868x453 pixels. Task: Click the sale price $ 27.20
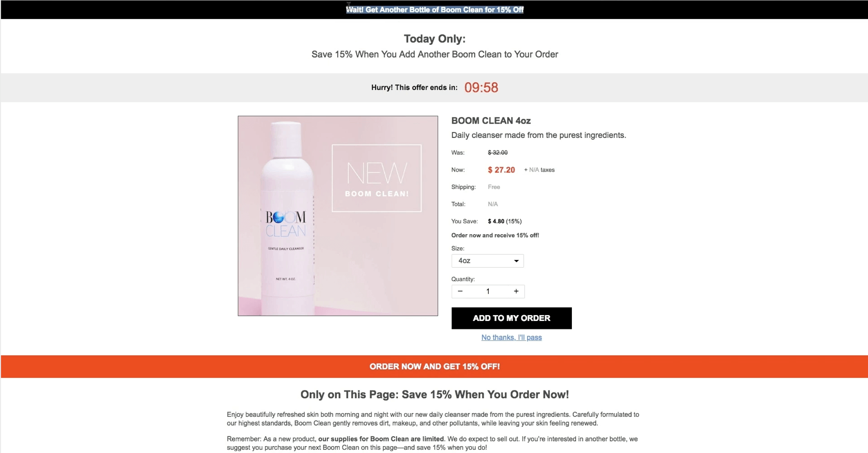click(x=501, y=170)
